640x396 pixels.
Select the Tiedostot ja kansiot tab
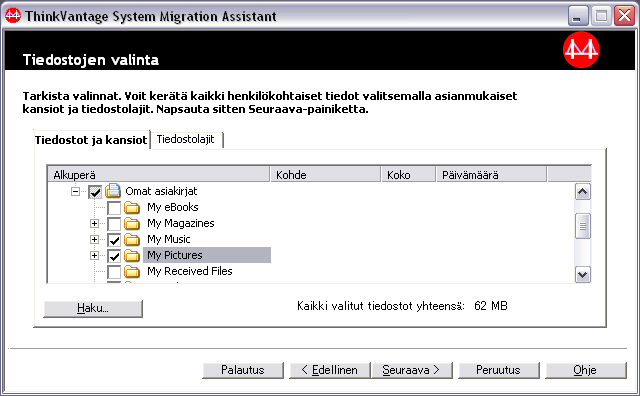pyautogui.click(x=91, y=140)
